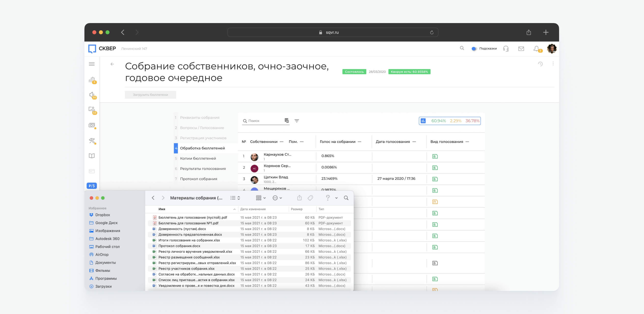Open the Finder ellipsis action dropdown

(x=277, y=198)
